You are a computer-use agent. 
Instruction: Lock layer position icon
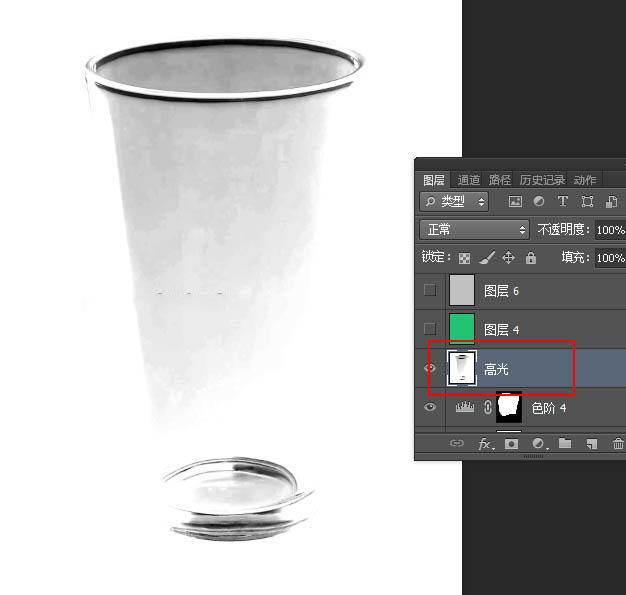[508, 258]
